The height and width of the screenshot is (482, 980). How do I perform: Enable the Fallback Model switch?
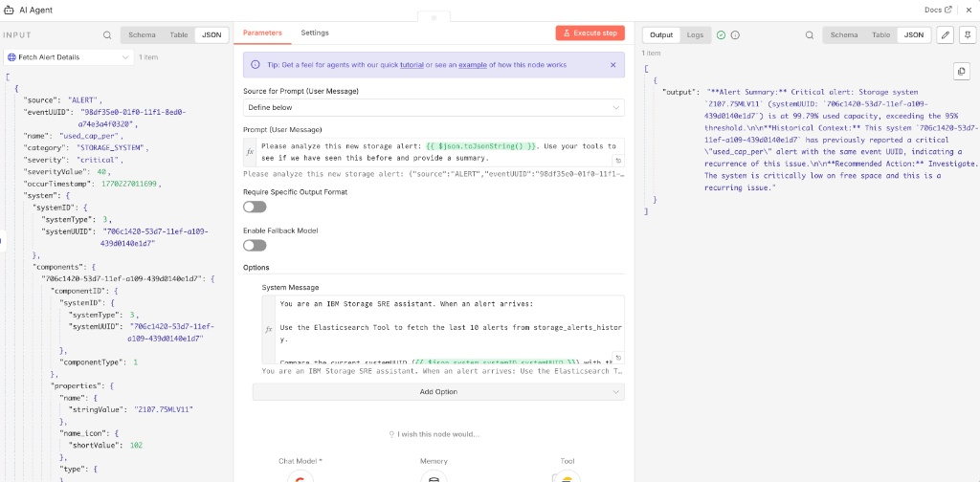[x=255, y=246]
